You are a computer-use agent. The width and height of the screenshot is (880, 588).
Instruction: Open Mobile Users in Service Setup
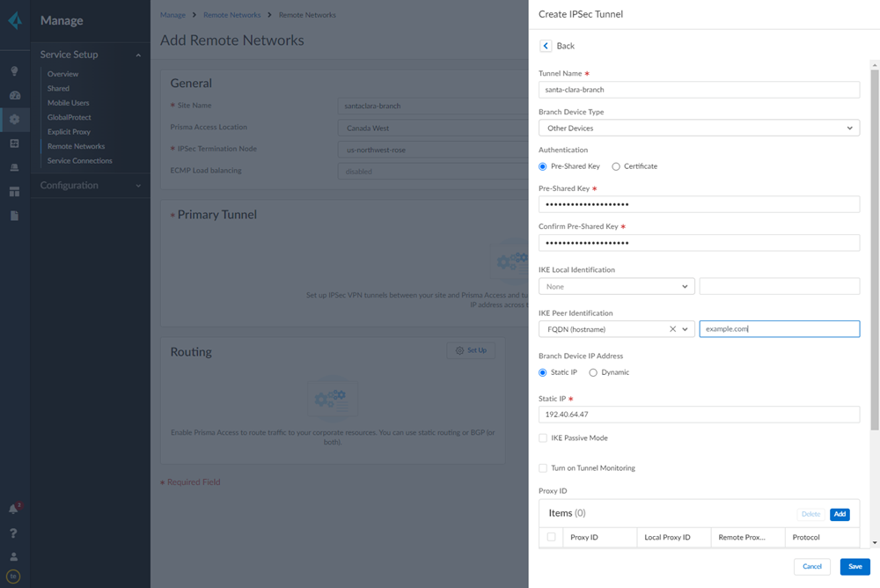[68, 103]
